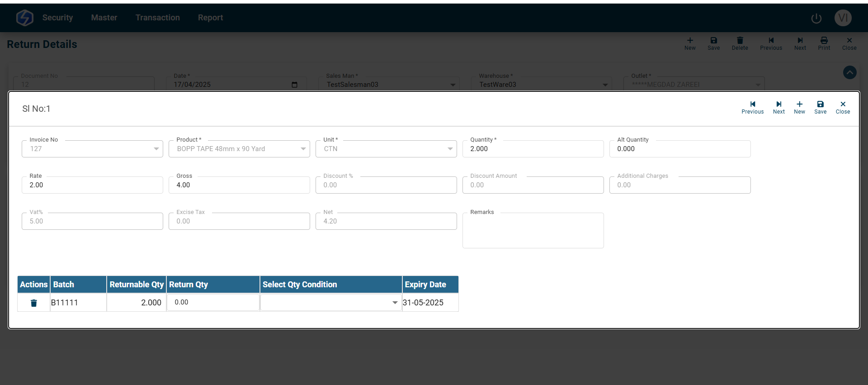Go to the next line item in the dialog

click(778, 107)
